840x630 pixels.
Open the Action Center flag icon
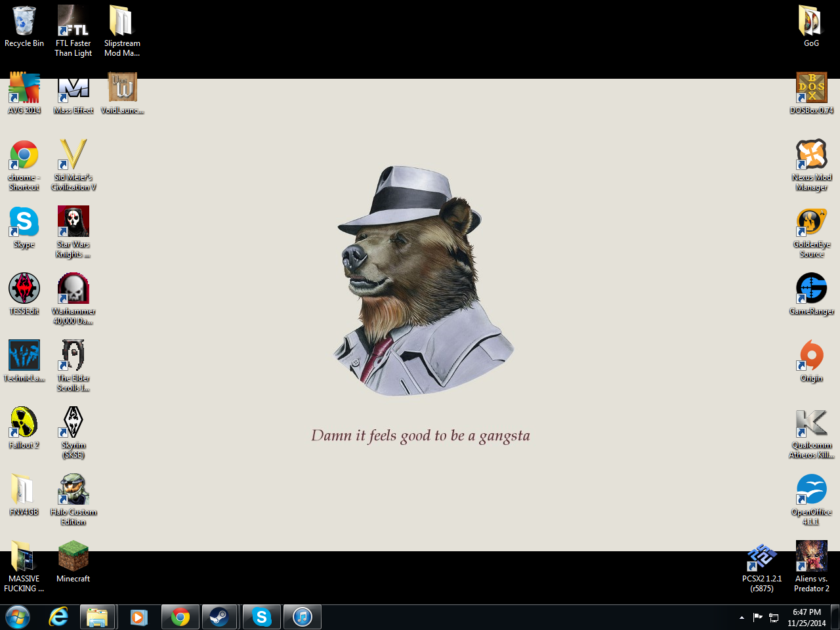(x=758, y=617)
